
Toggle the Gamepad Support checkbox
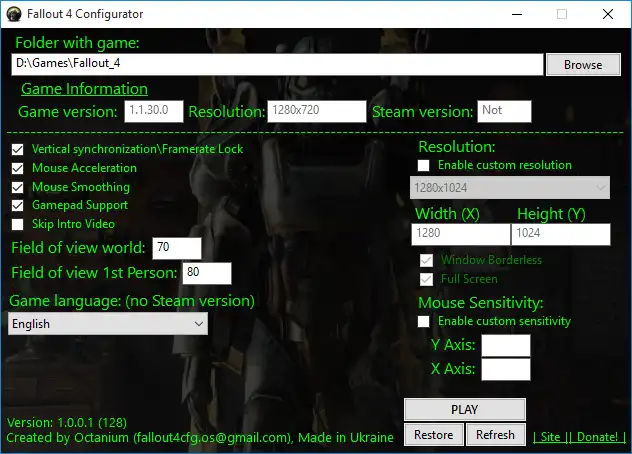(18, 206)
